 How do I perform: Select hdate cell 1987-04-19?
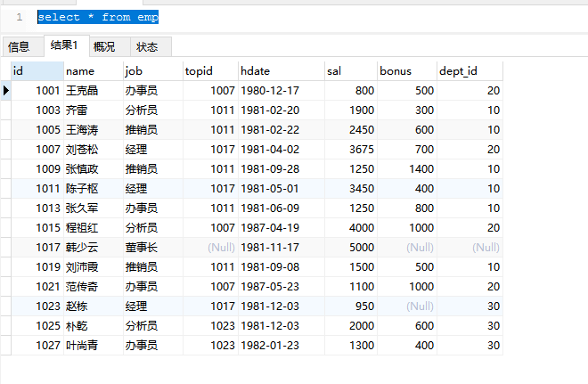coord(282,227)
